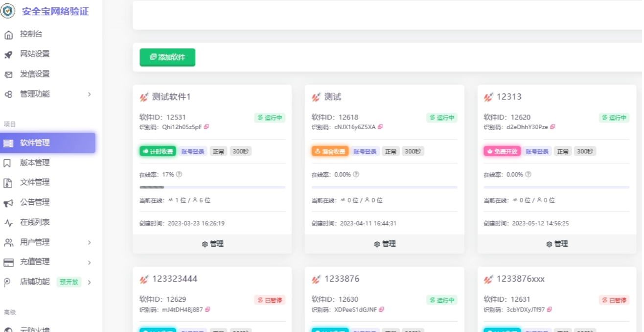Click 300秒 tag on 测试 card
This screenshot has width=644, height=332.
(413, 151)
